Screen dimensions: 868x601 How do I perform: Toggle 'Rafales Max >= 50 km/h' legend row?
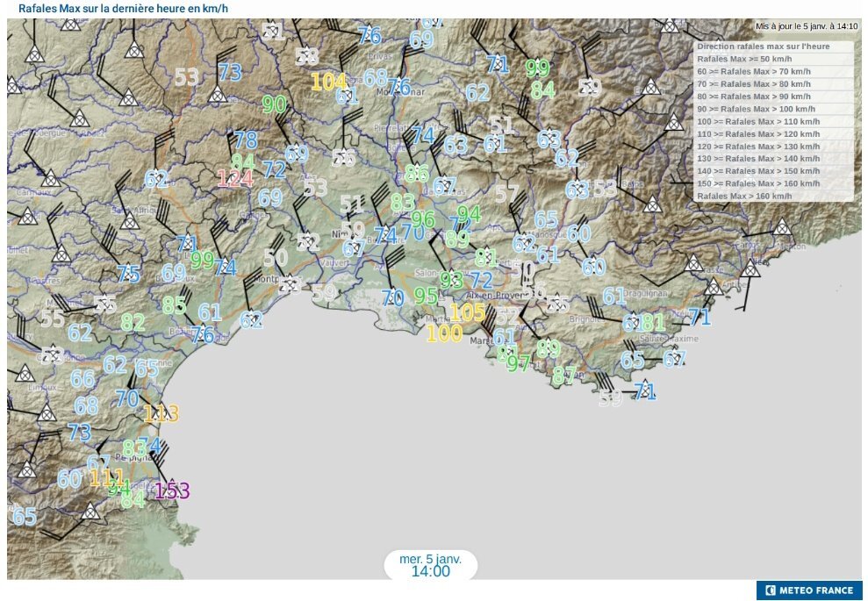(743, 59)
